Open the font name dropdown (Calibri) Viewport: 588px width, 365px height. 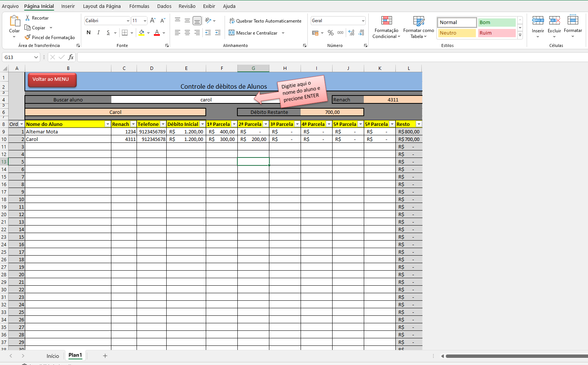128,21
